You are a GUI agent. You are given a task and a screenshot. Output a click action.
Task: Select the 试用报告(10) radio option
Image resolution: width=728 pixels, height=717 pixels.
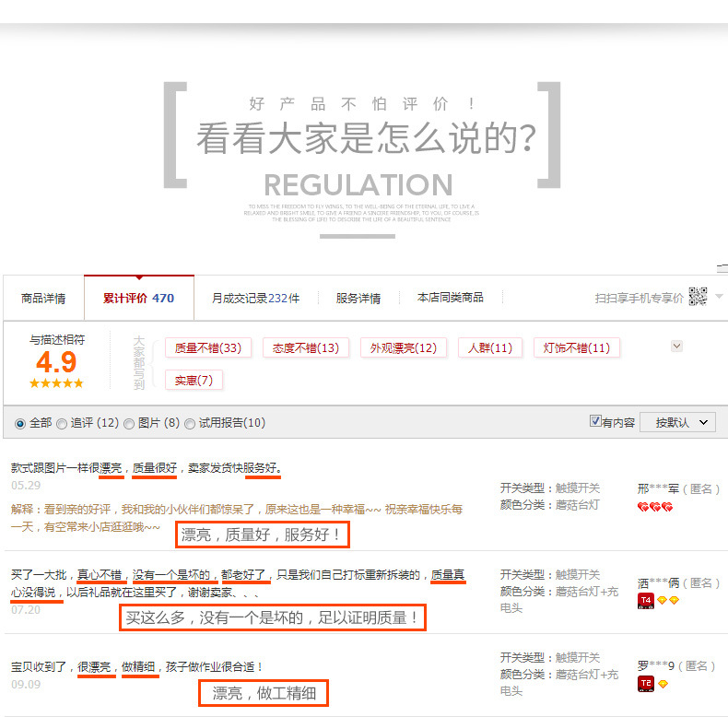(190, 423)
